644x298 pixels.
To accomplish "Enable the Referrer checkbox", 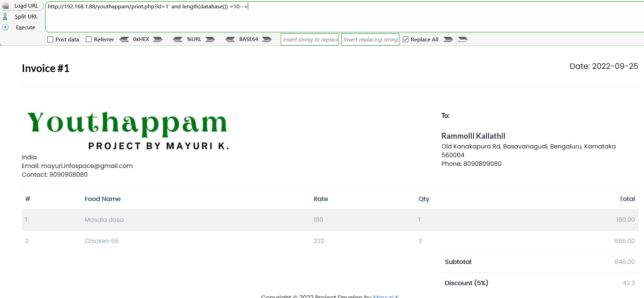I will tap(89, 40).
